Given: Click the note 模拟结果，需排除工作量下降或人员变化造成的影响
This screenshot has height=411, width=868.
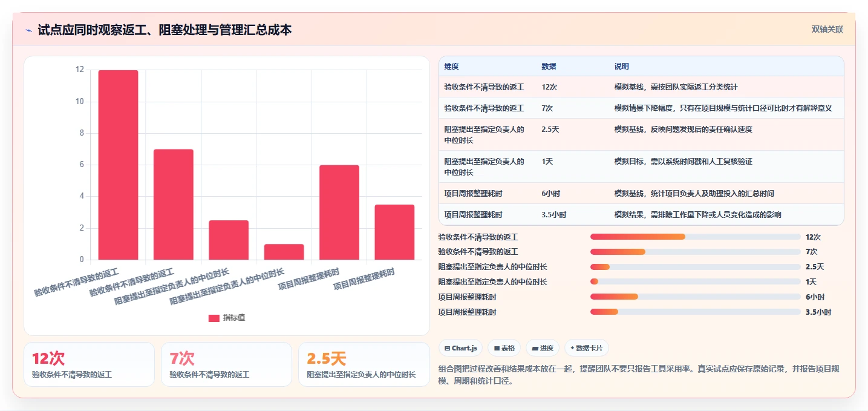Looking at the screenshot, I should pyautogui.click(x=698, y=215).
